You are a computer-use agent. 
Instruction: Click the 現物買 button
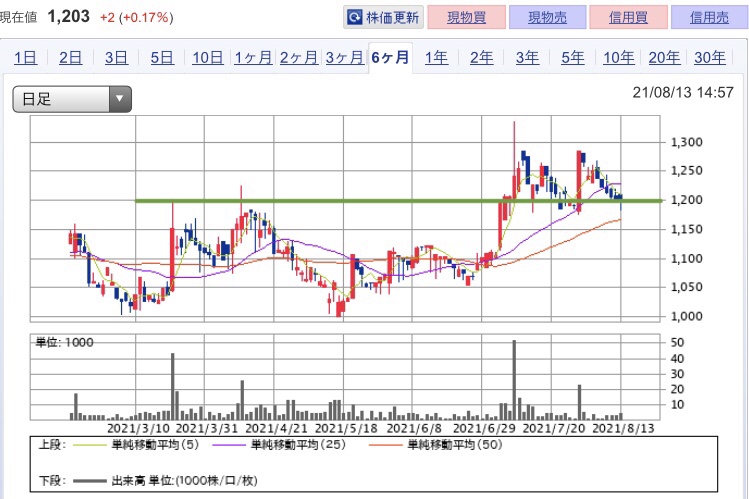pyautogui.click(x=467, y=18)
